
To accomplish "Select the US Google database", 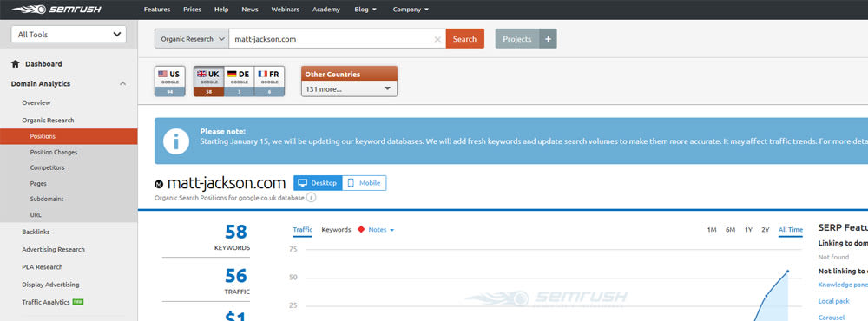I will [x=170, y=82].
